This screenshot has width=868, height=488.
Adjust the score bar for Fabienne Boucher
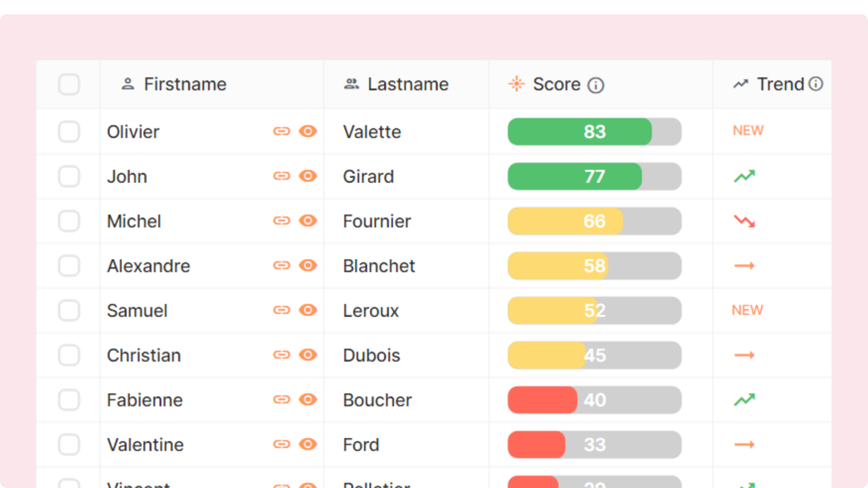[594, 399]
